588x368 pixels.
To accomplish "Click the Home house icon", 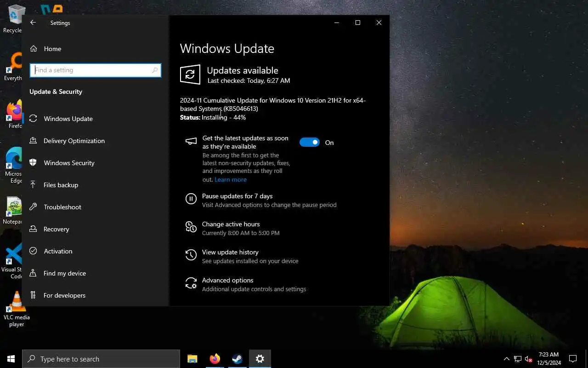I will tap(33, 49).
